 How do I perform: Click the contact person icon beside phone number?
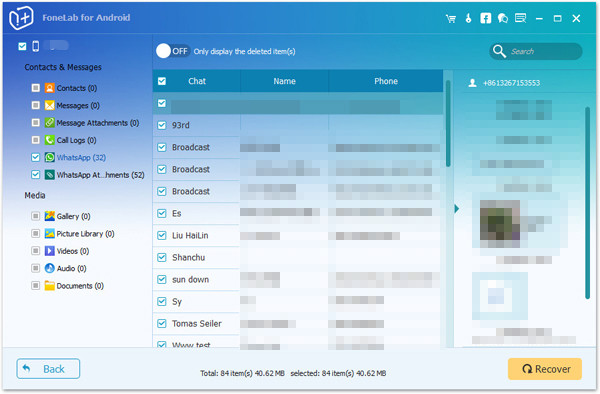473,83
